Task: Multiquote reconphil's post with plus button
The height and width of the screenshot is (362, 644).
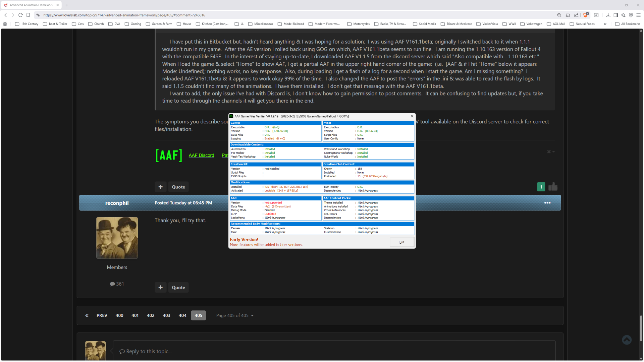Action: (x=161, y=288)
